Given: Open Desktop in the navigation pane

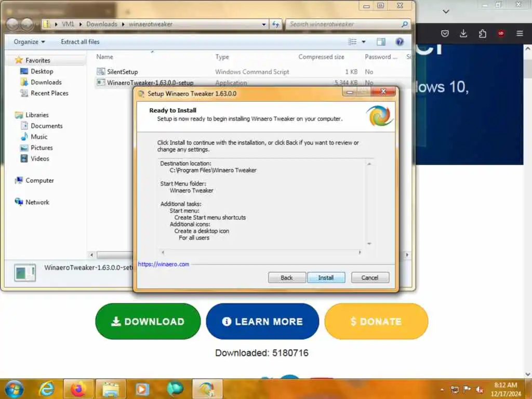Looking at the screenshot, I should [x=42, y=71].
